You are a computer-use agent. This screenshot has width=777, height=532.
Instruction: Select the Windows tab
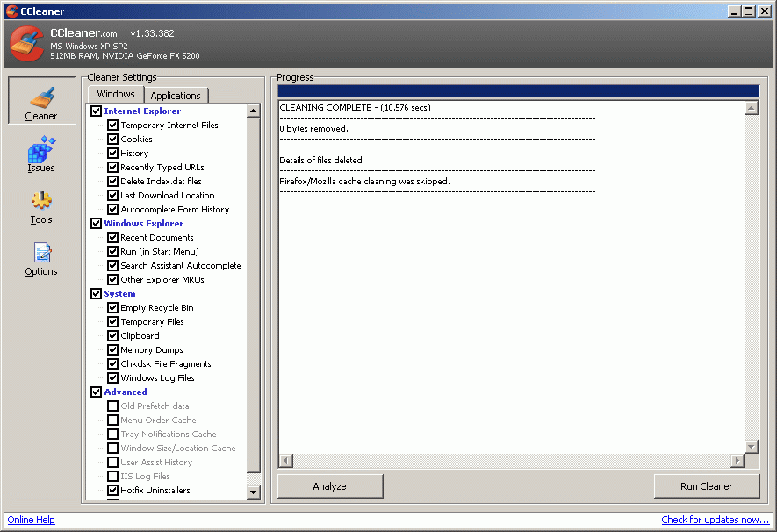point(116,94)
